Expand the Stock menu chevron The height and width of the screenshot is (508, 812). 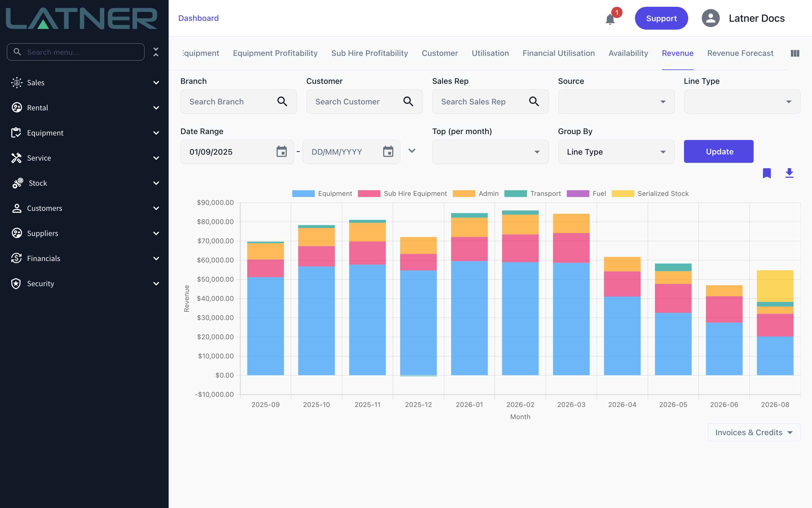coord(156,183)
